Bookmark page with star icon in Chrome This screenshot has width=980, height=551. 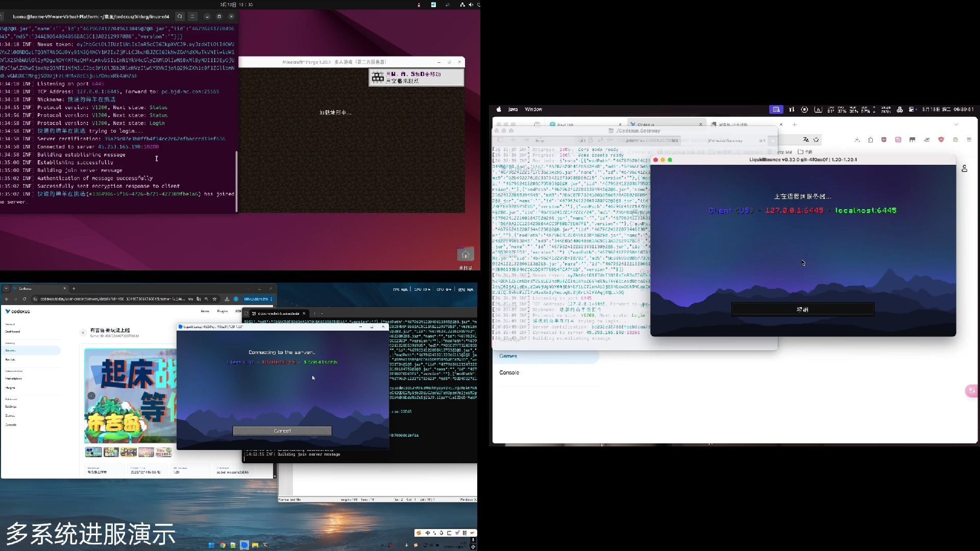point(214,299)
